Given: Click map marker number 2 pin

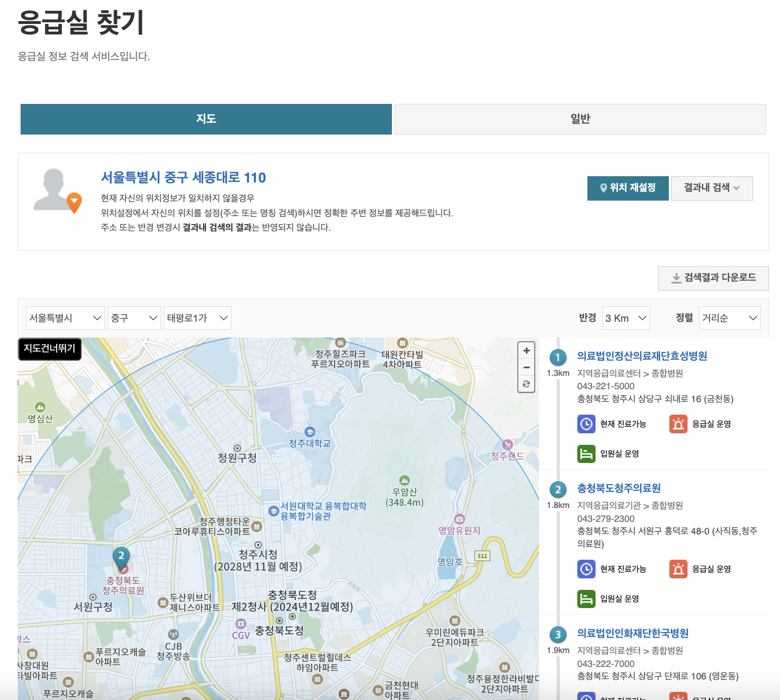Looking at the screenshot, I should pyautogui.click(x=122, y=559).
